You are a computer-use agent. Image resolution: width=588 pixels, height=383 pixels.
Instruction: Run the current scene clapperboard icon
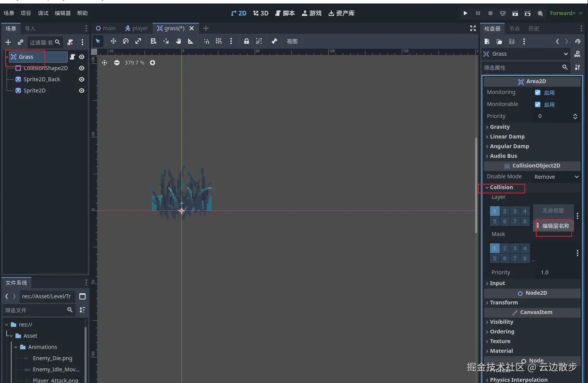515,13
